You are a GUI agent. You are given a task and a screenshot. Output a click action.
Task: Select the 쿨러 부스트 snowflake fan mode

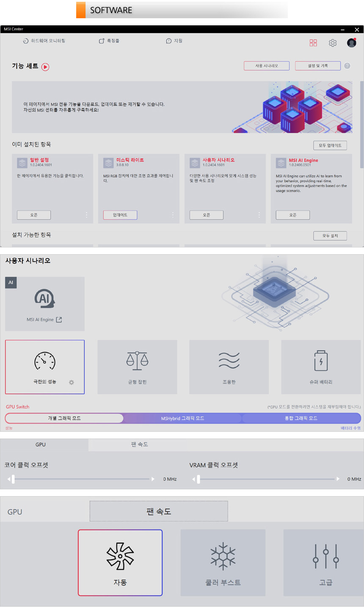click(223, 563)
